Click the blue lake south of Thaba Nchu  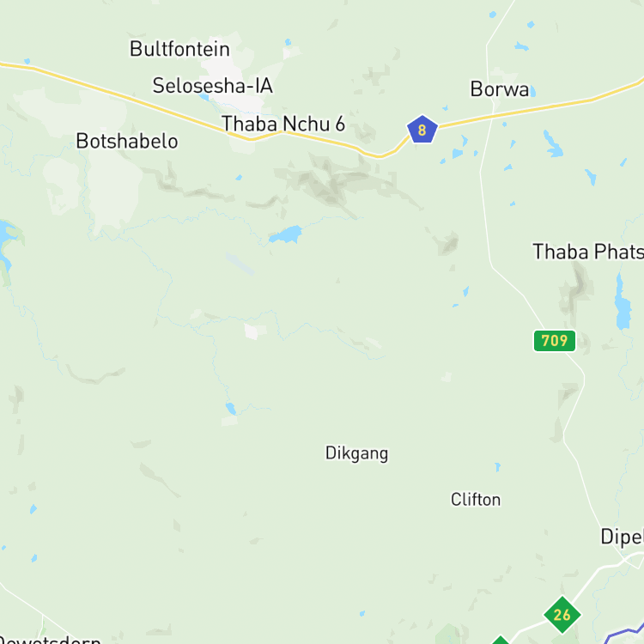coord(286,234)
